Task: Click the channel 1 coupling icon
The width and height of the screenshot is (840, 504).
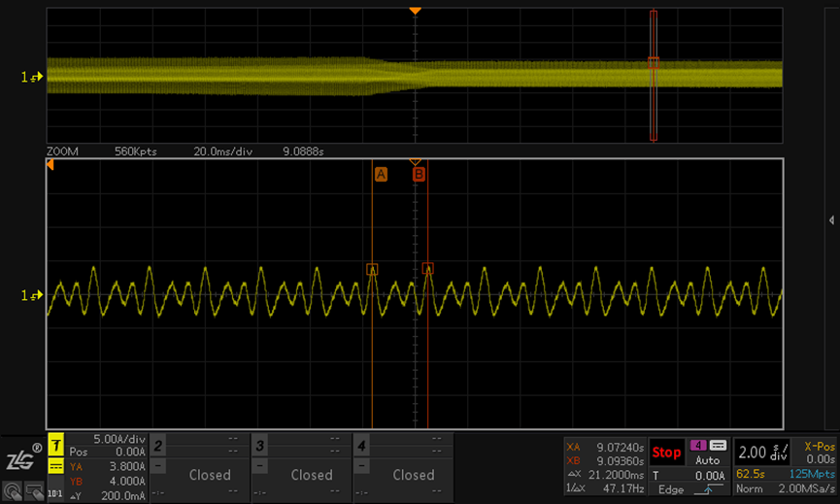Action: pyautogui.click(x=55, y=467)
